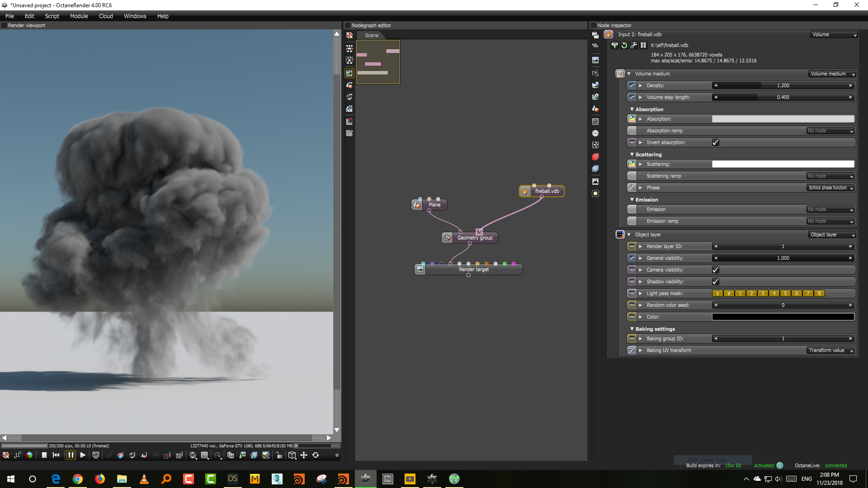Collapse the Absorption section
868x488 pixels.
[632, 109]
